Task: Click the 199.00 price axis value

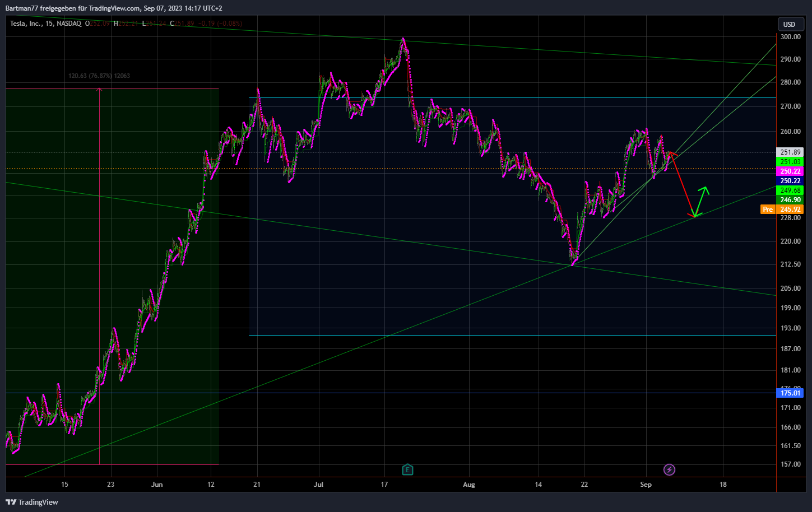Action: (x=791, y=308)
